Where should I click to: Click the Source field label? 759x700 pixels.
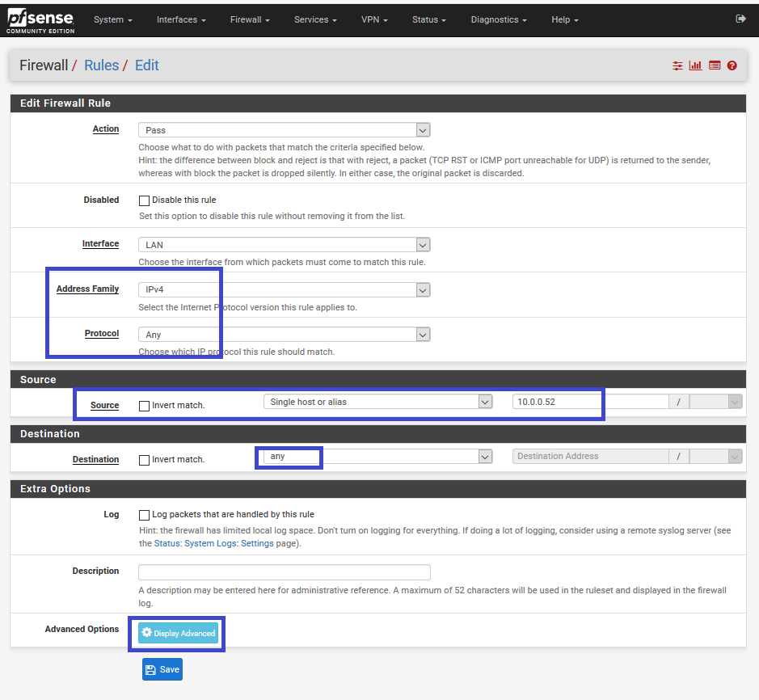coord(104,405)
